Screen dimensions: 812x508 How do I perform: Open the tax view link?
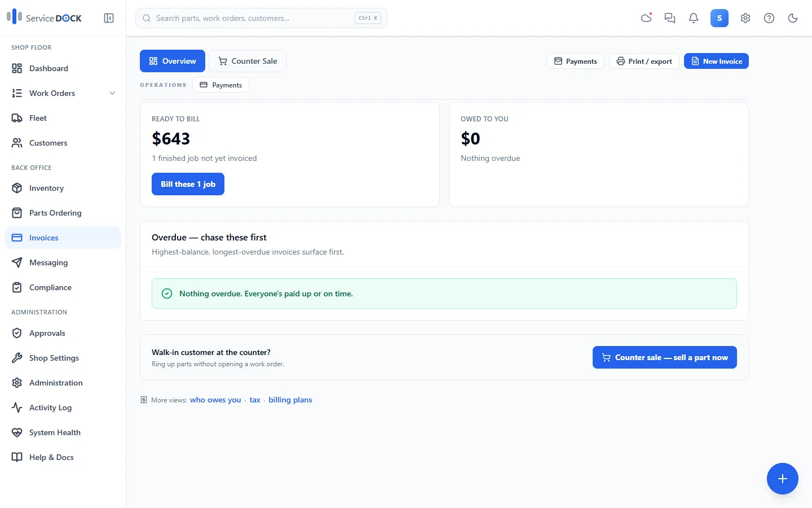coord(255,400)
